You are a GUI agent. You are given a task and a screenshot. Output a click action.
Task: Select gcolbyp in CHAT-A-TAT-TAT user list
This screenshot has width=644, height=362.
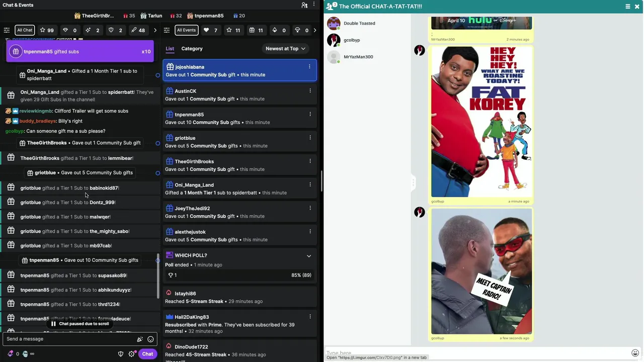pos(352,40)
